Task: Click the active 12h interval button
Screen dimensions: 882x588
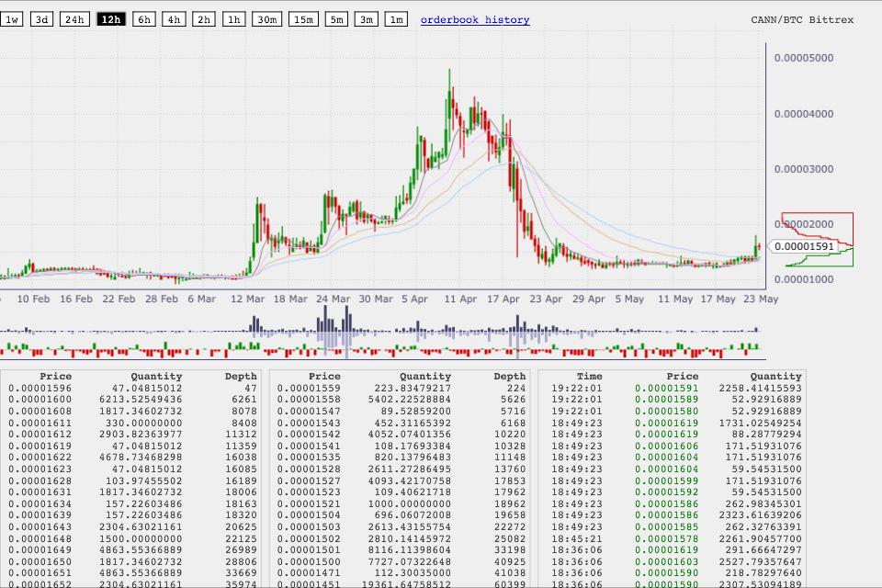Action: click(111, 19)
